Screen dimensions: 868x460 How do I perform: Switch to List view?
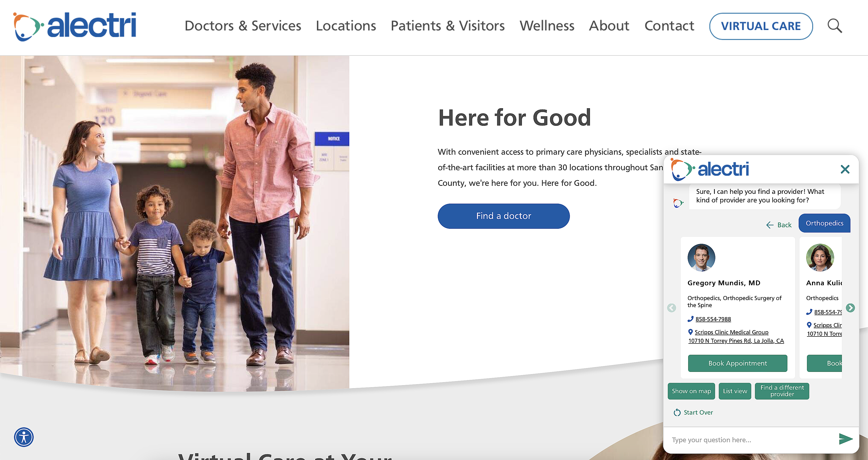[735, 391]
